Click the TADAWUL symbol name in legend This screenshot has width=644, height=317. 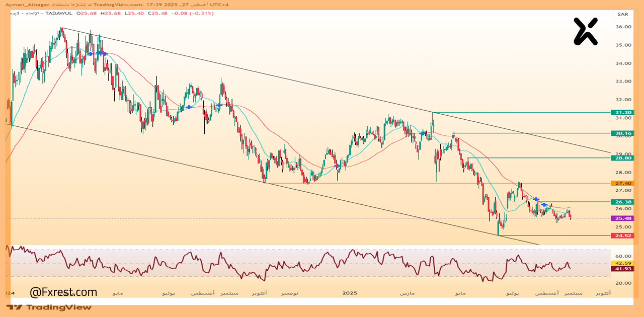pos(59,13)
